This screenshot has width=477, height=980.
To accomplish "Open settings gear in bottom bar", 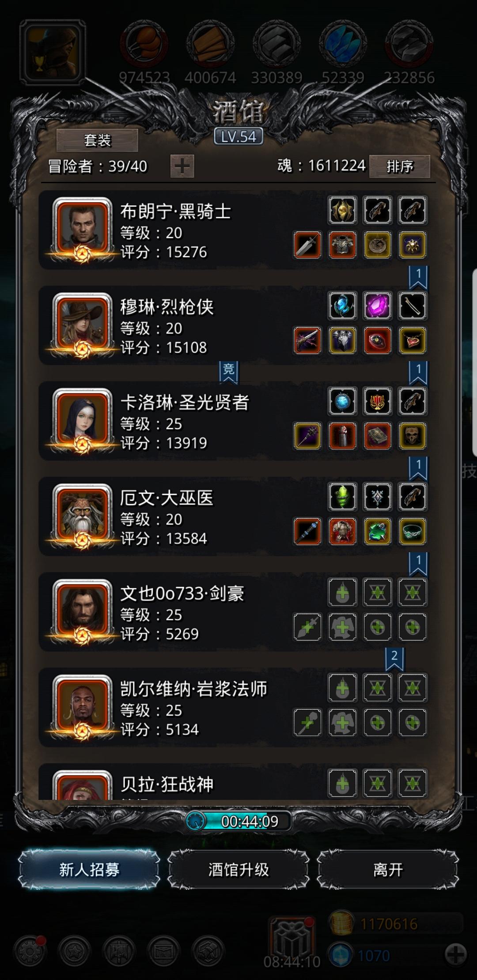I will pyautogui.click(x=30, y=952).
